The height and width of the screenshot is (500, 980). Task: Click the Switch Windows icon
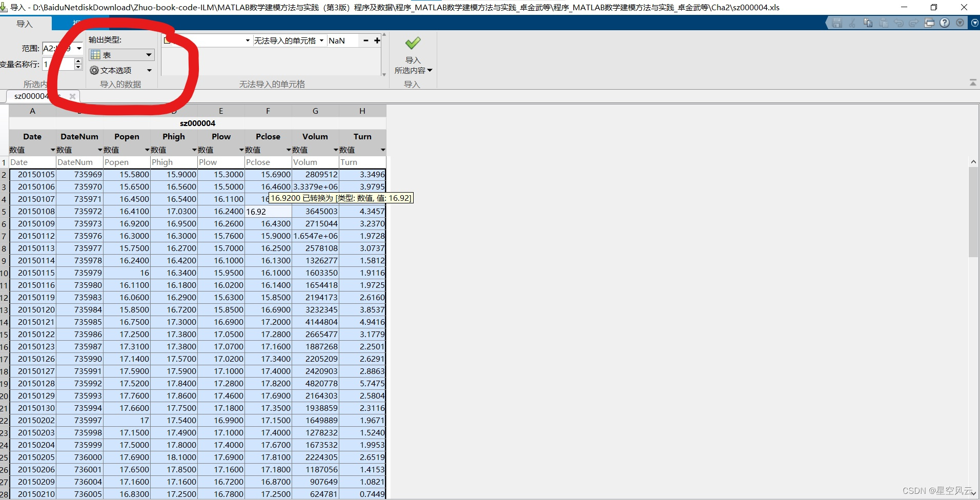coord(929,23)
